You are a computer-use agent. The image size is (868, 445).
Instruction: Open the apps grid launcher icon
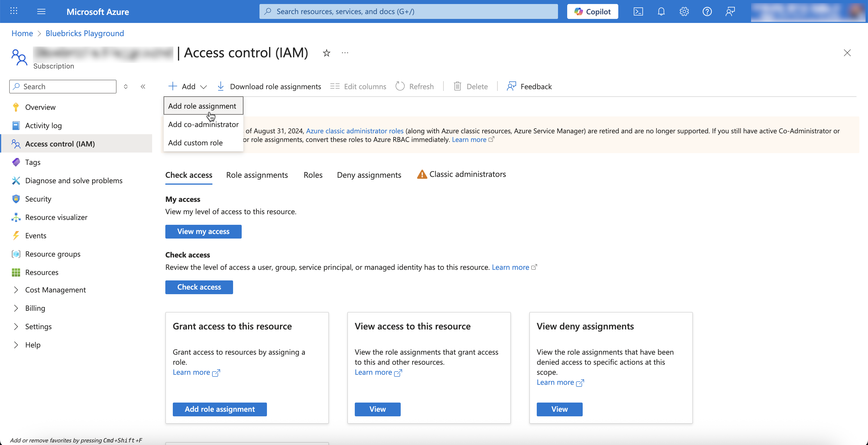pyautogui.click(x=14, y=11)
